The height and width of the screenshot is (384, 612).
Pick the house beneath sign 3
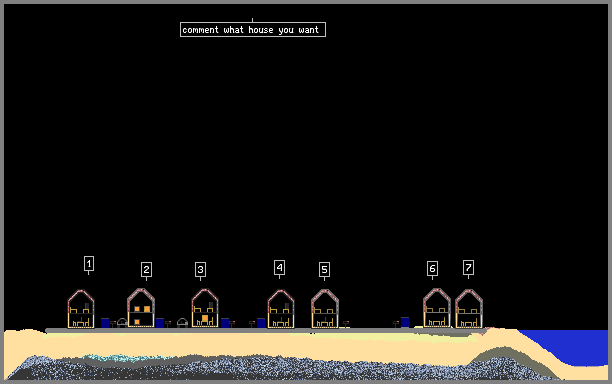[x=205, y=308]
